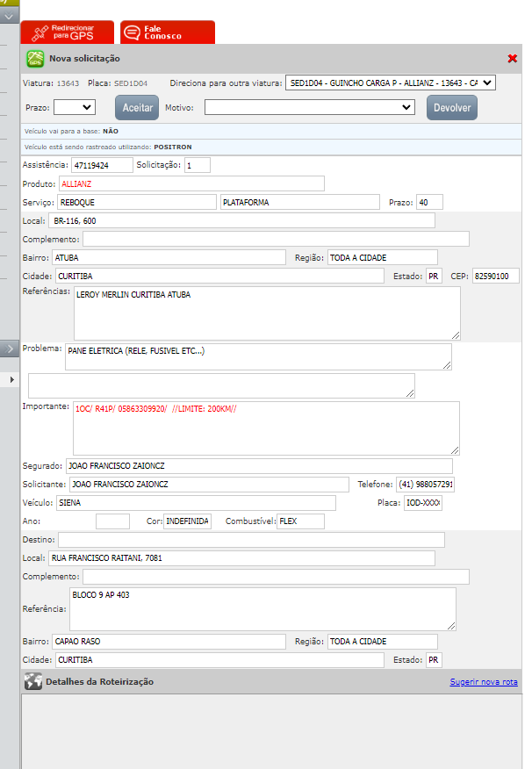This screenshot has height=769, width=532.
Task: Click the Assistência number field
Action: click(x=101, y=165)
